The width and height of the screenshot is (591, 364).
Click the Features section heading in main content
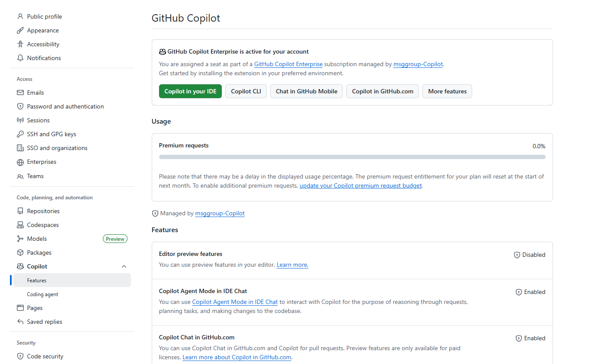click(165, 230)
